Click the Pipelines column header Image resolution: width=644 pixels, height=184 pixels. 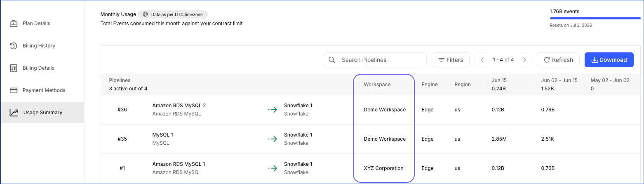[x=120, y=80]
